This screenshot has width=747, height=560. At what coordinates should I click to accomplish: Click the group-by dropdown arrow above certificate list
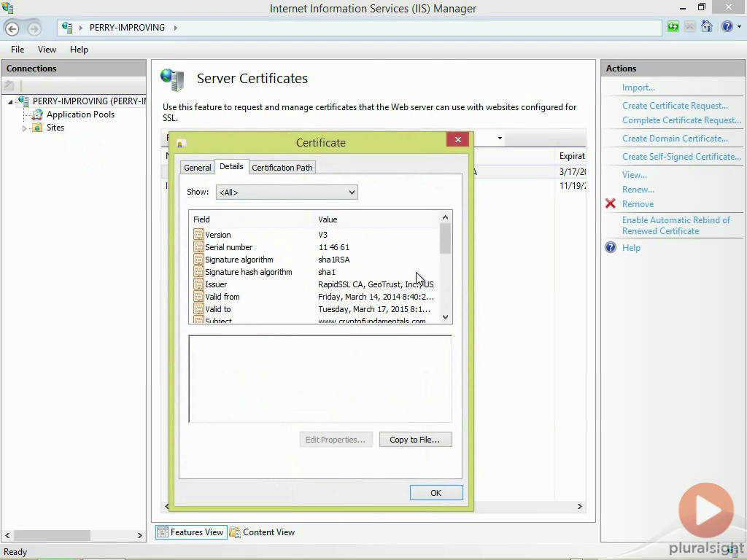click(x=500, y=138)
